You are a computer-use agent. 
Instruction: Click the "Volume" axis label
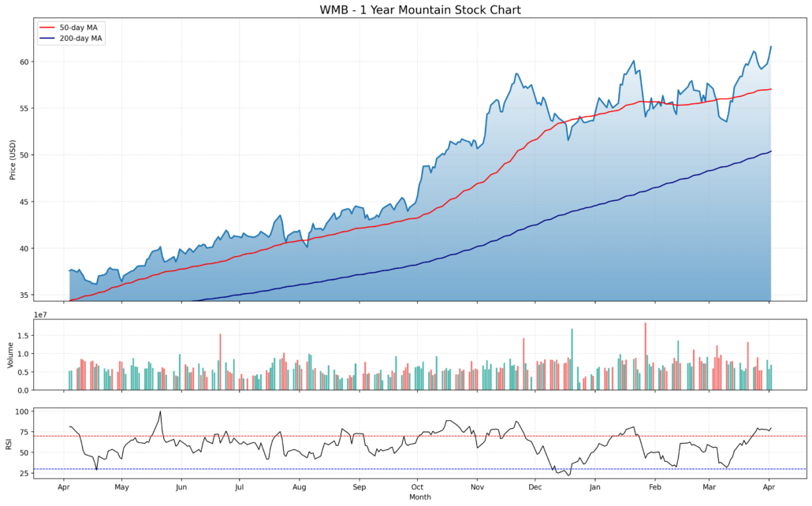(x=10, y=355)
